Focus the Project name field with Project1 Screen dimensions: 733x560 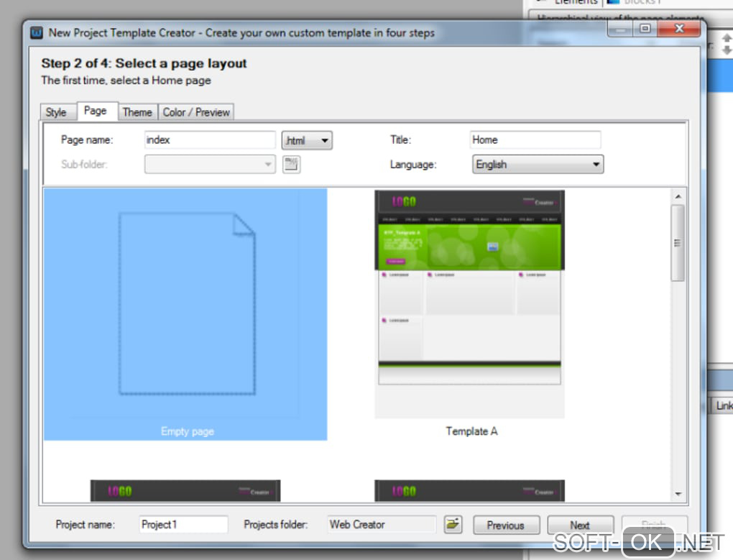pyautogui.click(x=183, y=525)
